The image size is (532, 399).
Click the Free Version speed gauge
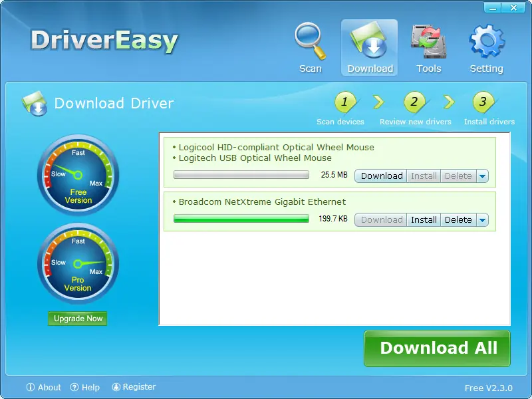click(78, 175)
